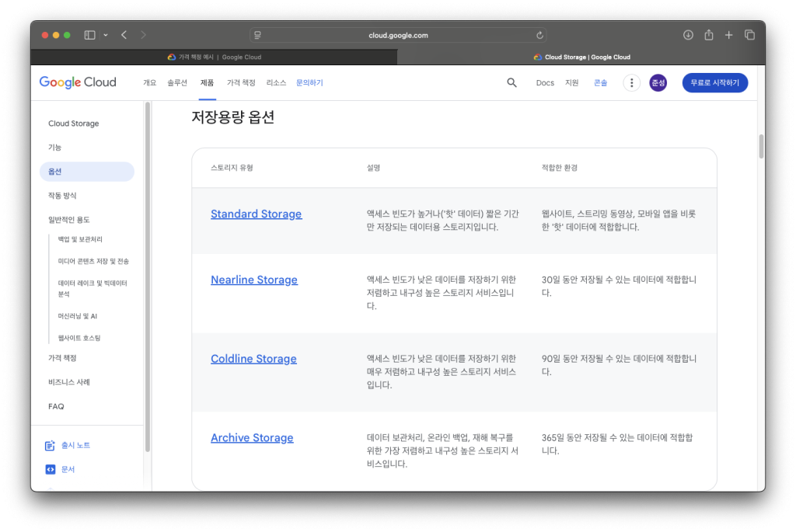Select 가격 책정 in the left sidebar

tap(62, 358)
